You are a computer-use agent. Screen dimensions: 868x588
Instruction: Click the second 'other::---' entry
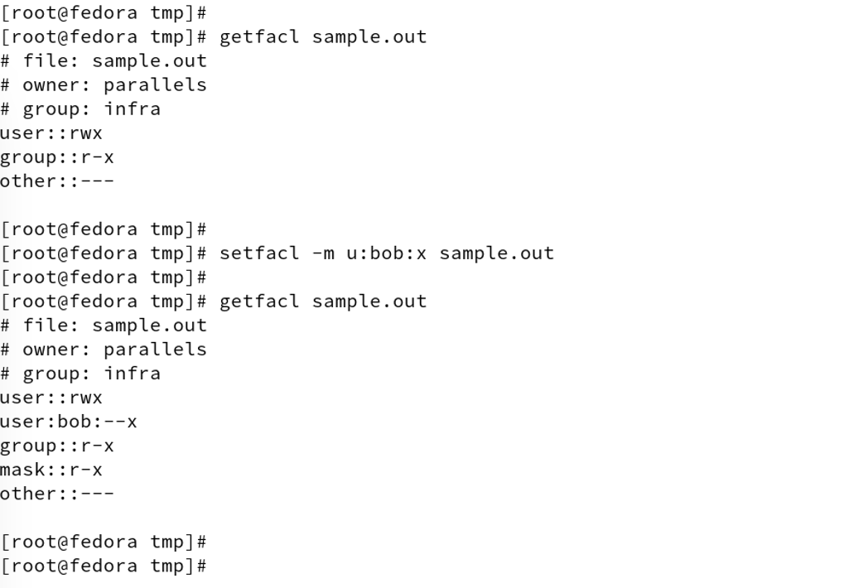coord(56,494)
